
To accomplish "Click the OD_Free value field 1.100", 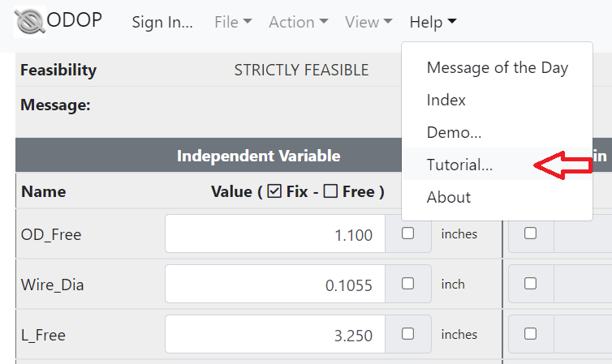I will 275,233.
